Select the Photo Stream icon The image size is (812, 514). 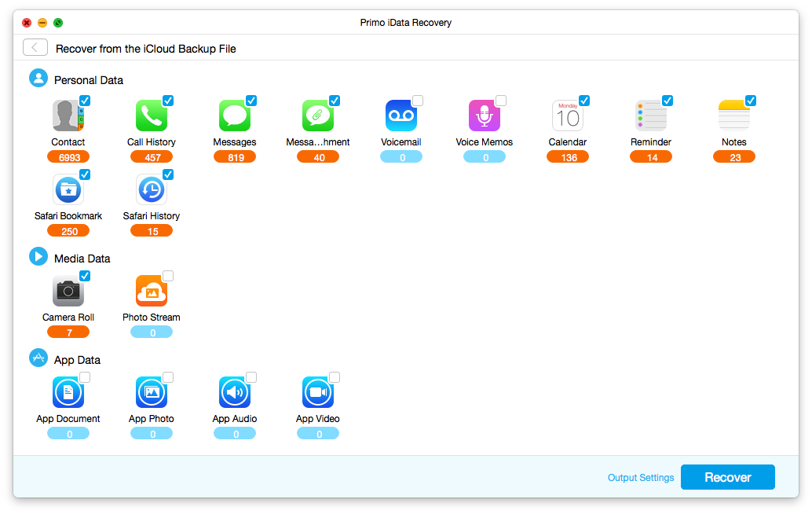(x=152, y=290)
